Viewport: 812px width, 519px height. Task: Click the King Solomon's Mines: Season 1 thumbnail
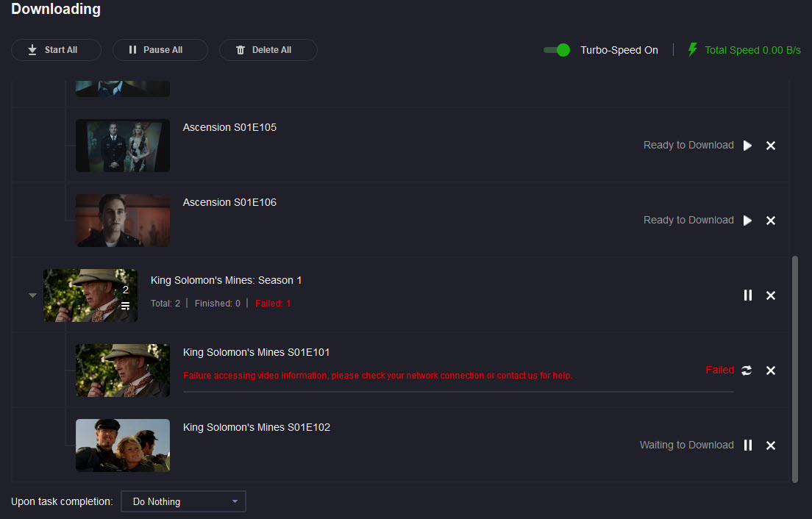point(90,296)
